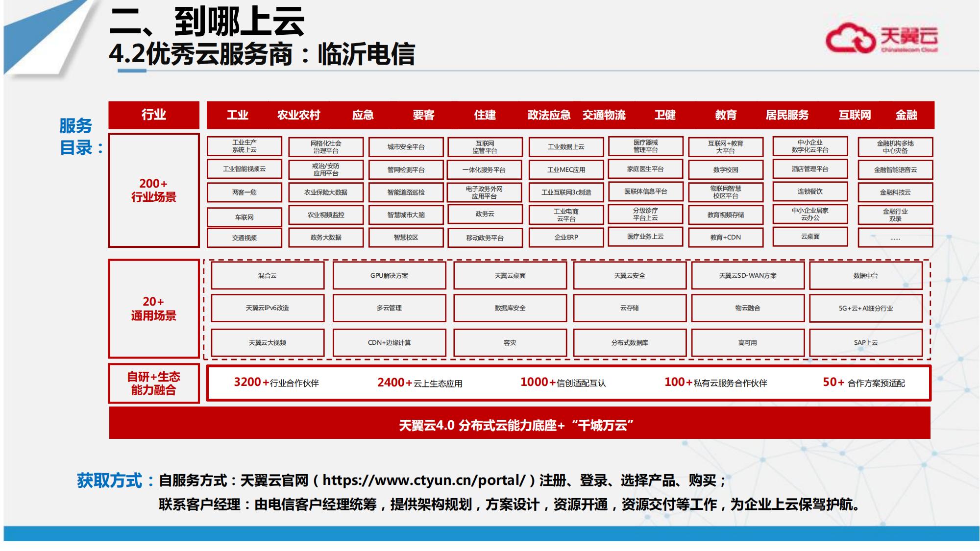980x551 pixels.
Task: Select the 居民服务 header label
Action: [787, 115]
